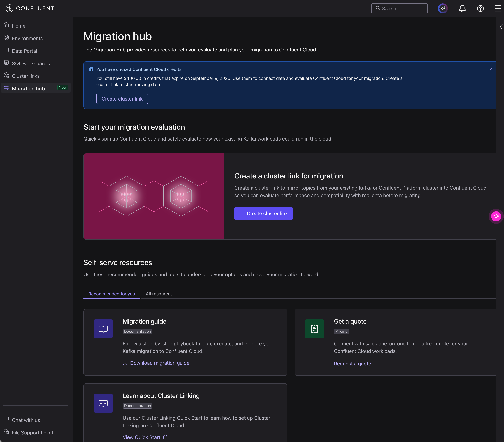Click the info icon in credits banner

tap(91, 69)
